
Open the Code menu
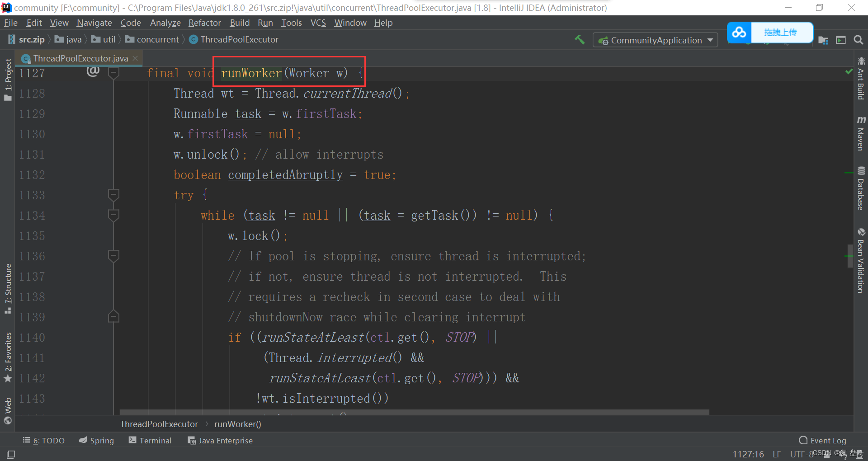(x=131, y=23)
